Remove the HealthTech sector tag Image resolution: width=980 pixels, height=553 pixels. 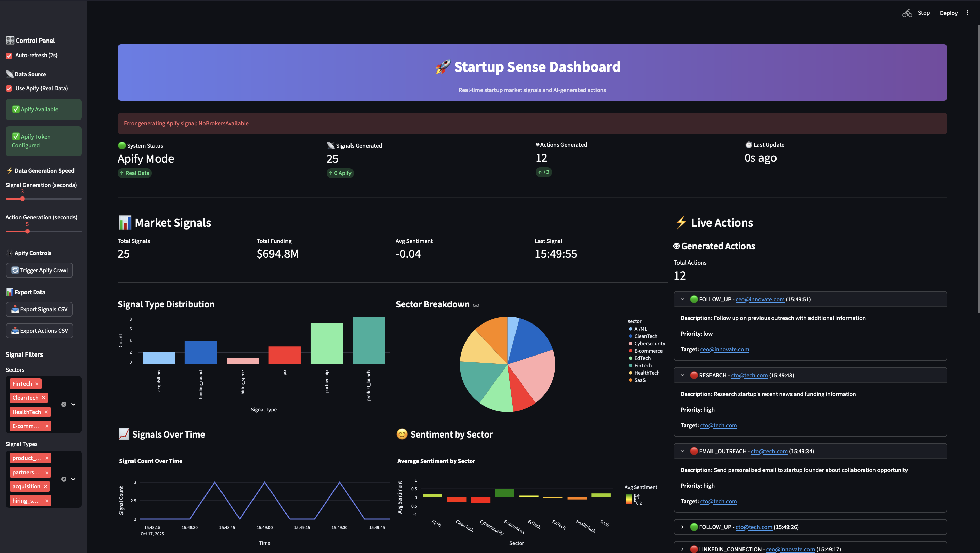coord(46,412)
